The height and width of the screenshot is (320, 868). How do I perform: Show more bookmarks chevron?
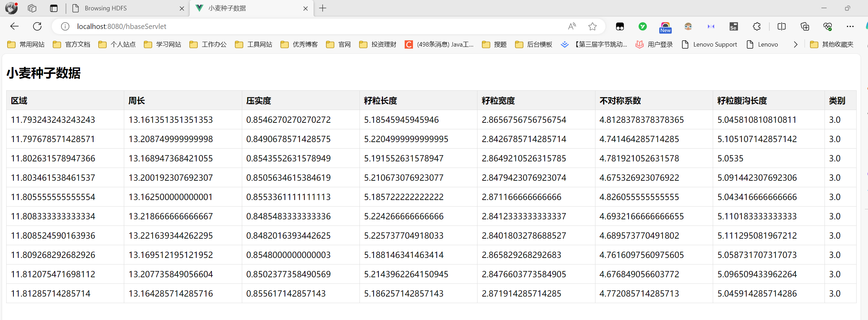(x=796, y=44)
